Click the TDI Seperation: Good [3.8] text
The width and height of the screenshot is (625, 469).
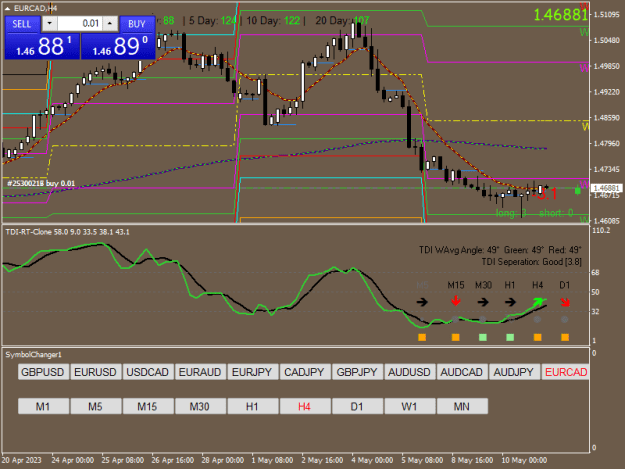click(x=532, y=262)
